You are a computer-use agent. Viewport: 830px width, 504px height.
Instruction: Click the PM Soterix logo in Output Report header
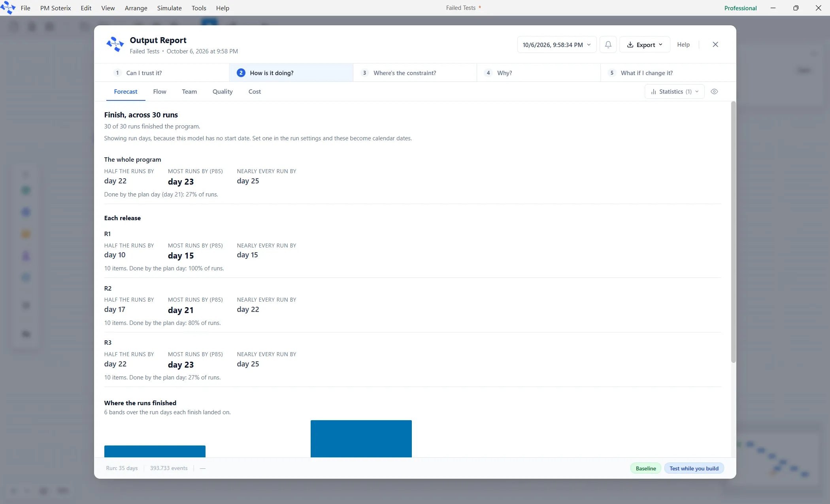tap(115, 44)
